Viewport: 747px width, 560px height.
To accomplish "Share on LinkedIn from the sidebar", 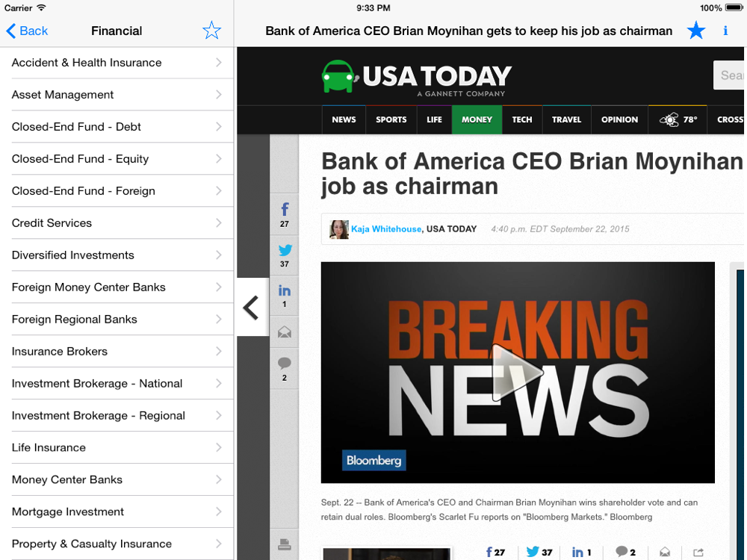I will pyautogui.click(x=285, y=295).
